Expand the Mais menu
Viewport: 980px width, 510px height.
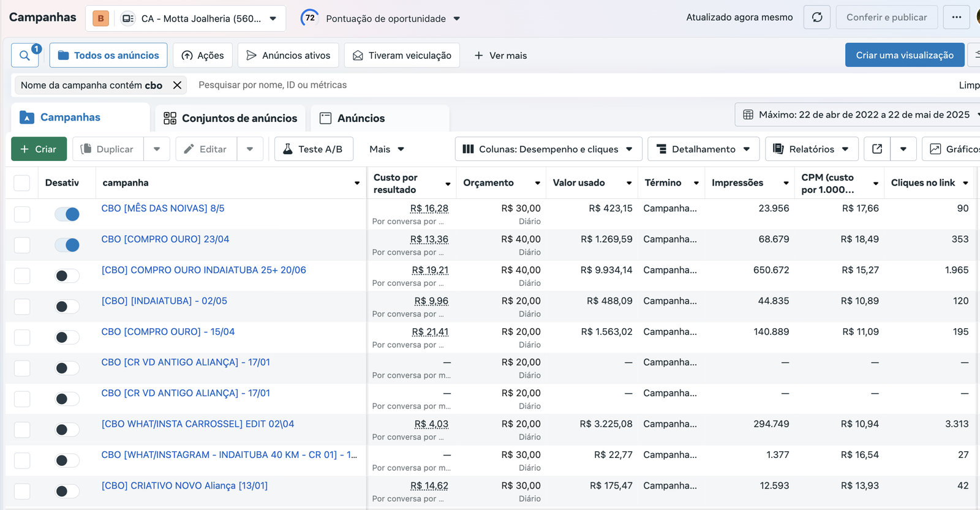tap(386, 149)
